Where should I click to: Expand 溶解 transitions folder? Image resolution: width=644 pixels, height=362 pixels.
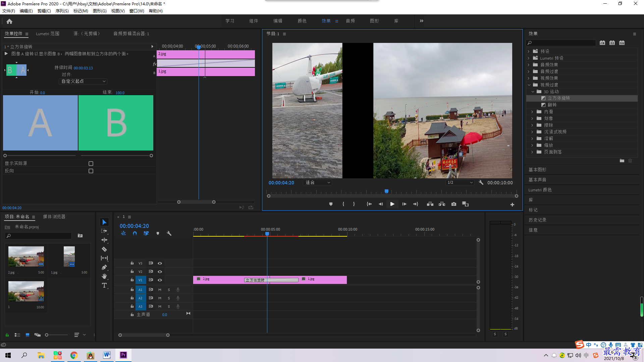532,138
